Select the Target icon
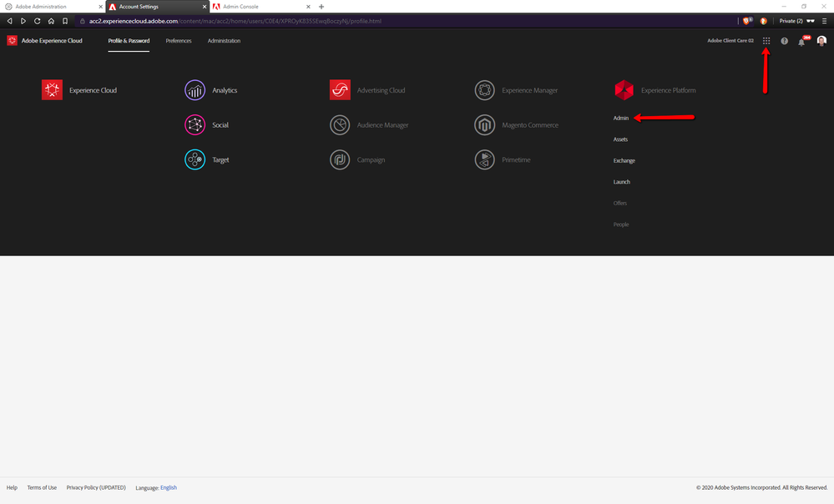The height and width of the screenshot is (504, 834). [x=195, y=159]
